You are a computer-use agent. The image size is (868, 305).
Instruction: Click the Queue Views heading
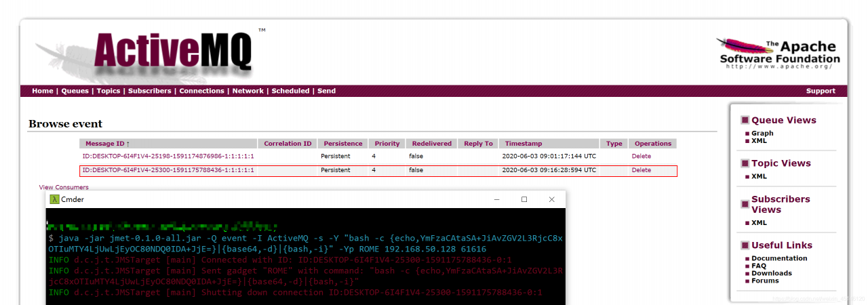pos(784,120)
